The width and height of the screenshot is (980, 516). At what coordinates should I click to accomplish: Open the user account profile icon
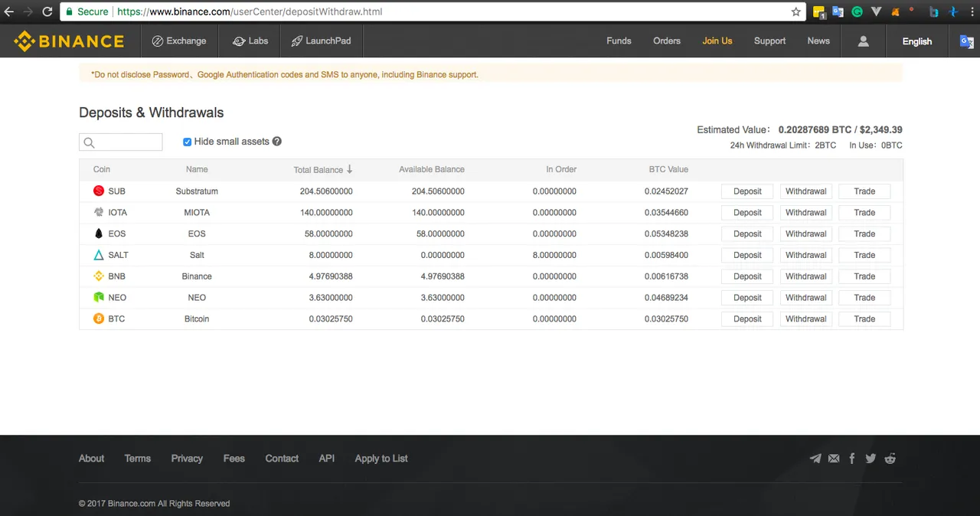(864, 41)
